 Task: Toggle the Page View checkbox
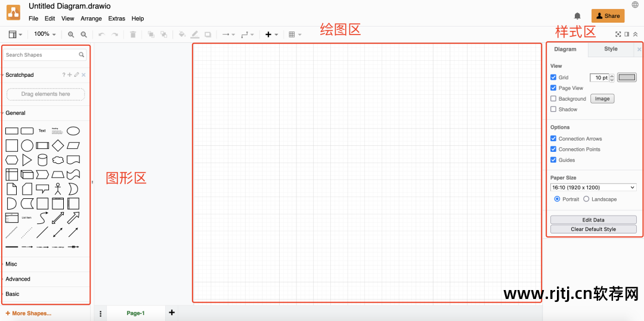point(553,88)
